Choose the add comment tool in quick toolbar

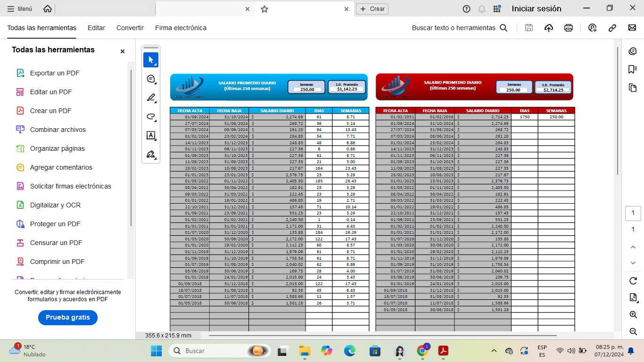click(151, 79)
